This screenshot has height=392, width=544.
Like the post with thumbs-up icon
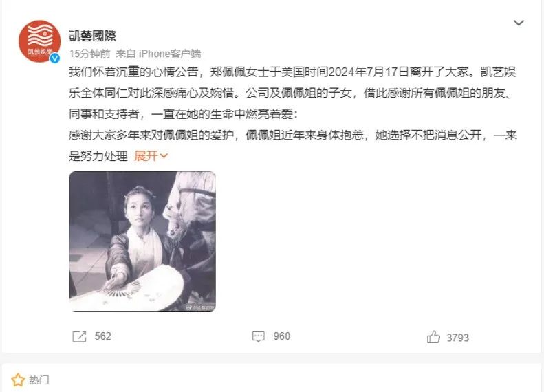(433, 337)
